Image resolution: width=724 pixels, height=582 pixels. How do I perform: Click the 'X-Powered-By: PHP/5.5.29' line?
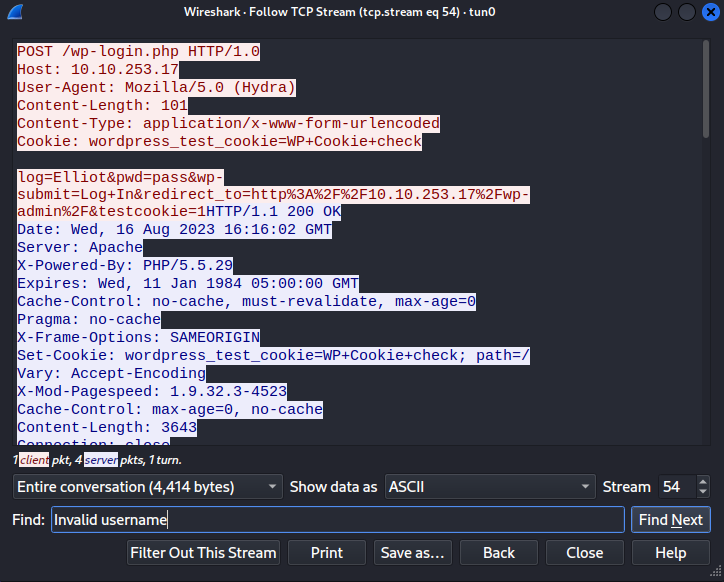pyautogui.click(x=125, y=266)
